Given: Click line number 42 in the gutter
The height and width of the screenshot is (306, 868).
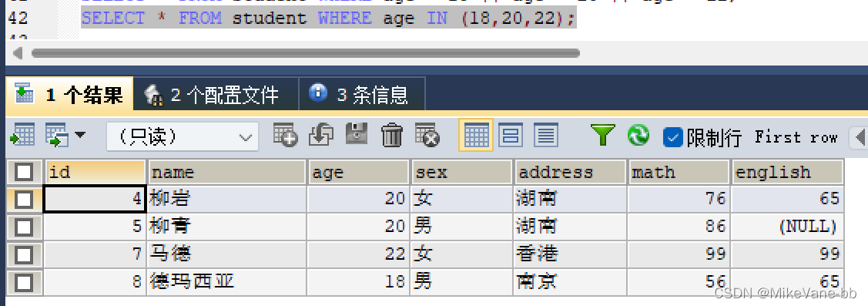Looking at the screenshot, I should tap(18, 18).
